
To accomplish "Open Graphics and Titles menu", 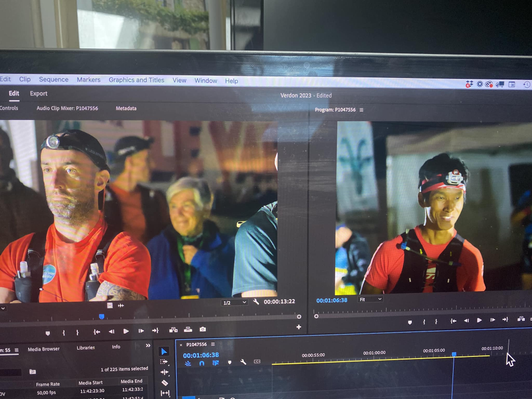I will pos(137,80).
